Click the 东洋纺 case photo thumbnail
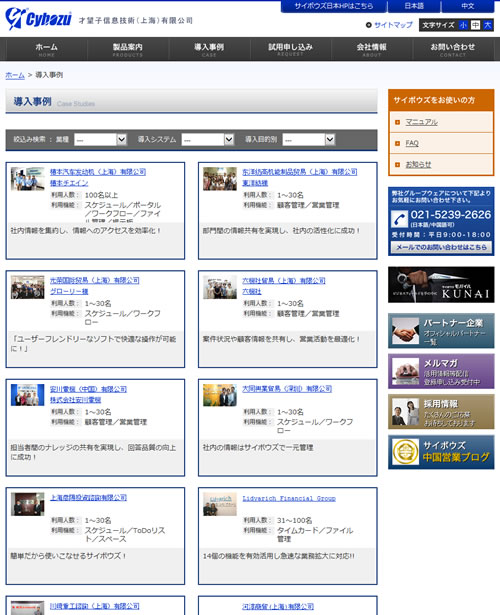This screenshot has height=615, width=500. [x=220, y=179]
